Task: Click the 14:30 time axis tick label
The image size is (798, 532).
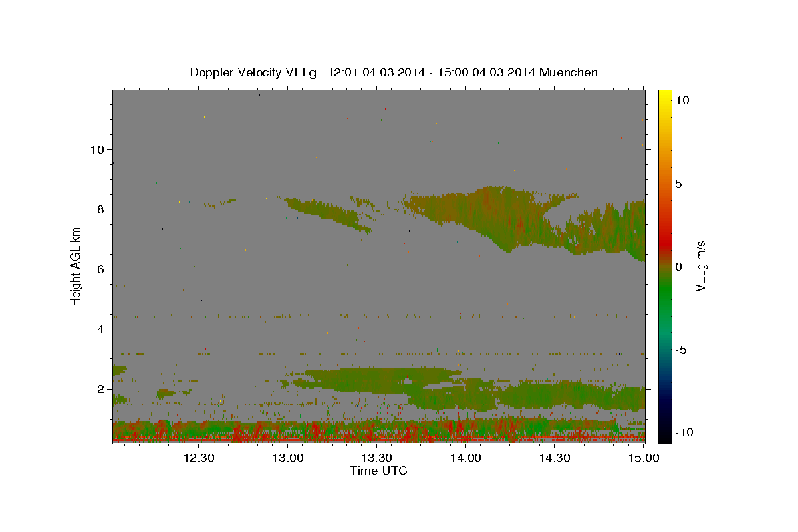Action: tap(555, 458)
